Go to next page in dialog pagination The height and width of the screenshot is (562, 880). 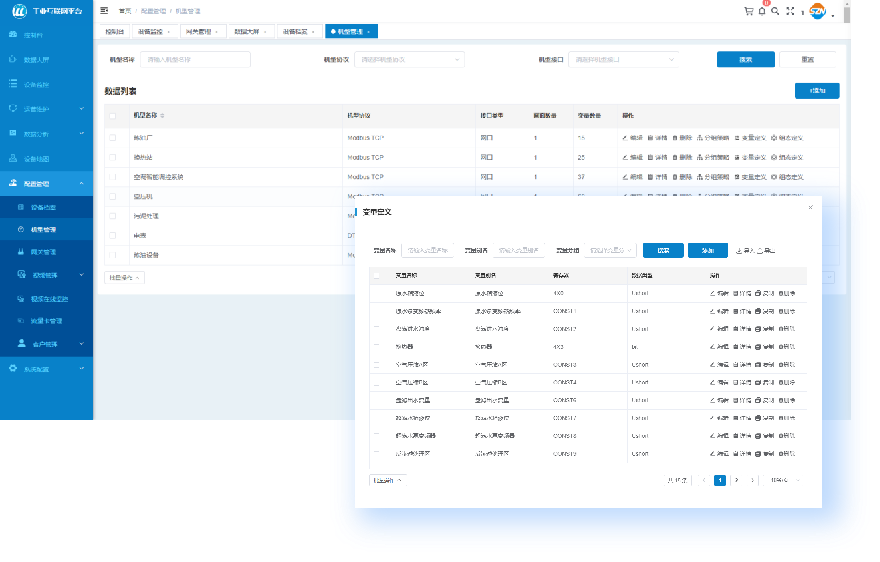point(737,480)
